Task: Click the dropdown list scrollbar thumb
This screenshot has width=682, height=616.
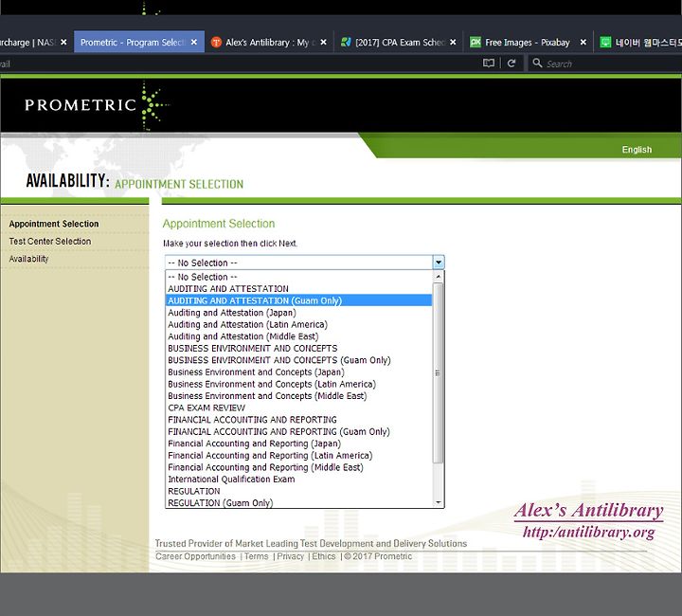Action: coord(439,372)
